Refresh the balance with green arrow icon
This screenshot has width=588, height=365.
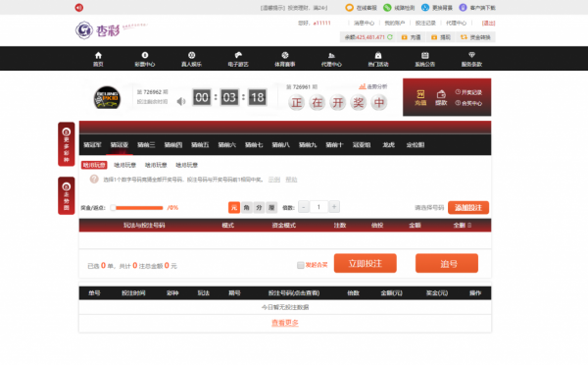(x=390, y=37)
